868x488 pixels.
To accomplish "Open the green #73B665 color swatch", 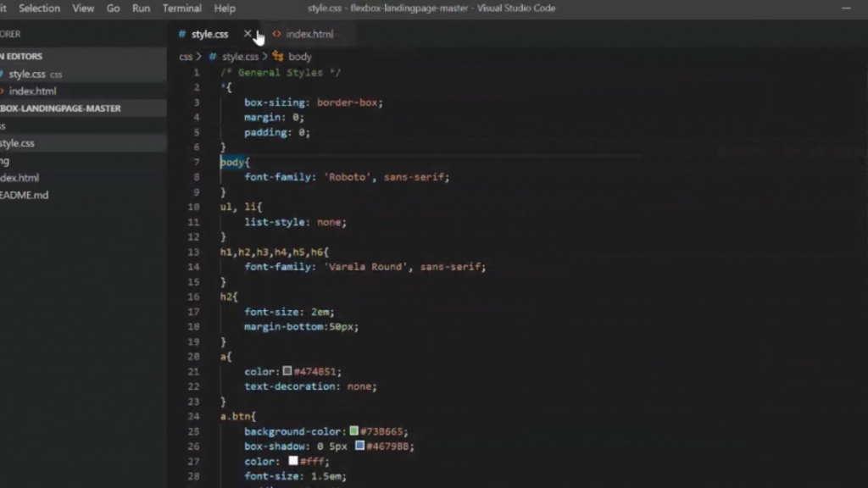I will (354, 431).
